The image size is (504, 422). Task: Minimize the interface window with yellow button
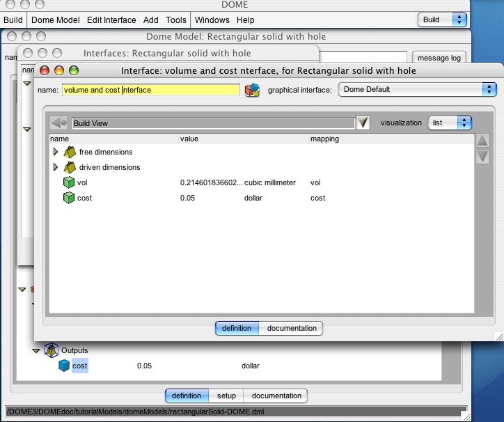59,70
